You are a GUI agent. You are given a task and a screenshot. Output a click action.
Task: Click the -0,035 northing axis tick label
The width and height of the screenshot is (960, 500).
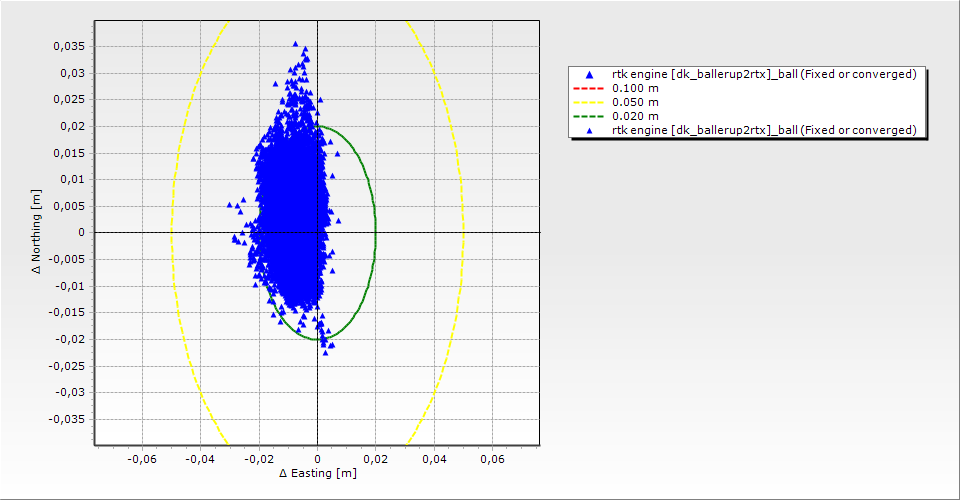click(x=67, y=419)
